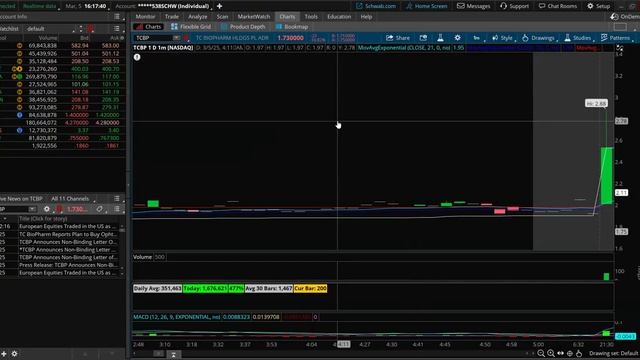640x360 pixels.
Task: Switch to the MarketWatch tab
Action: point(253,17)
